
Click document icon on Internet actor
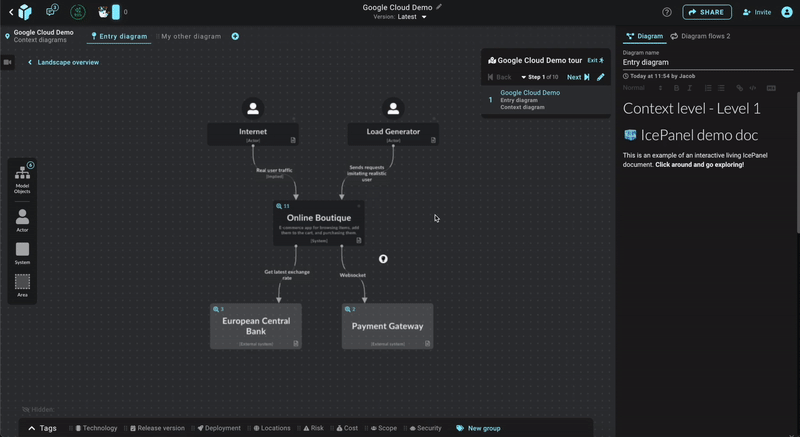(x=293, y=140)
